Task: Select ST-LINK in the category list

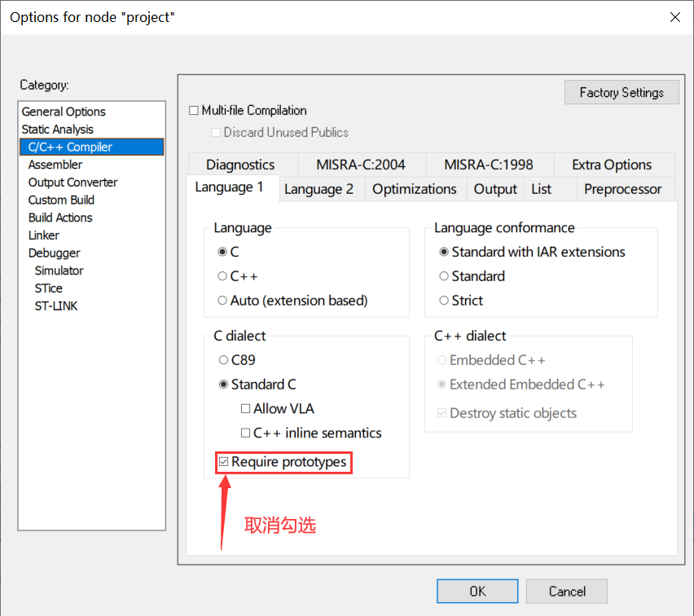Action: 56,306
